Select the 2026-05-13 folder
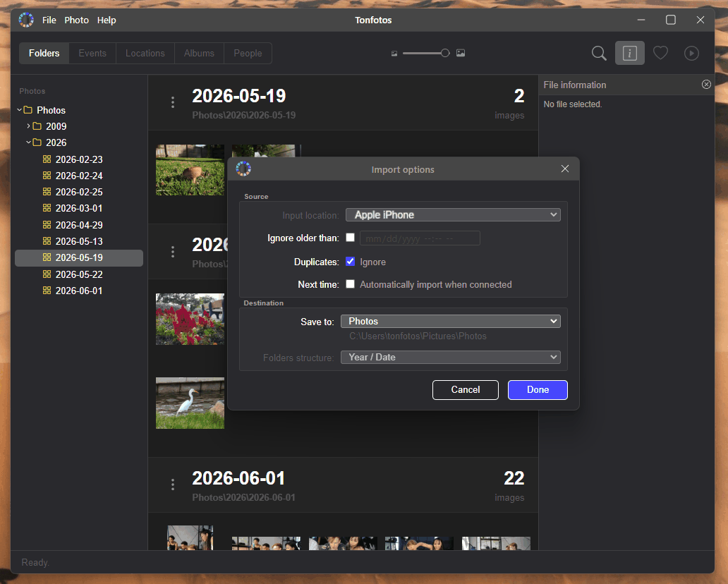This screenshot has height=584, width=728. 79,241
